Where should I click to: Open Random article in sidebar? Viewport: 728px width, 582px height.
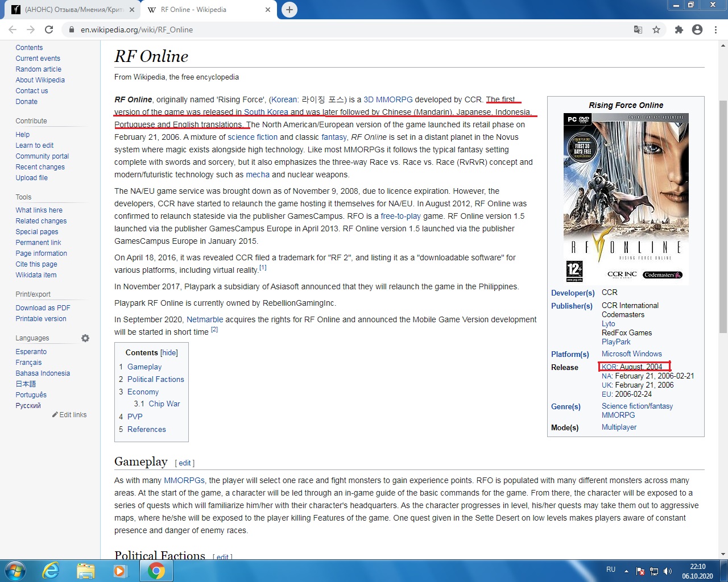tap(39, 69)
